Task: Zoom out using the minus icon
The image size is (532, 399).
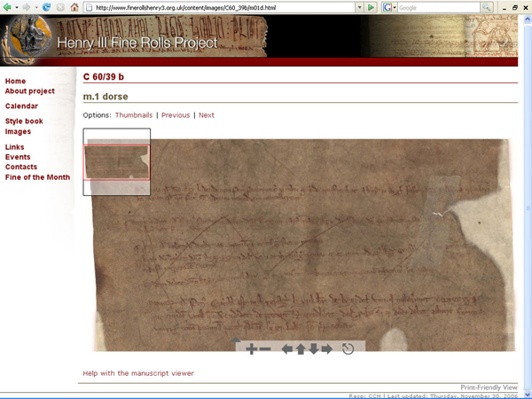Action: (x=265, y=349)
